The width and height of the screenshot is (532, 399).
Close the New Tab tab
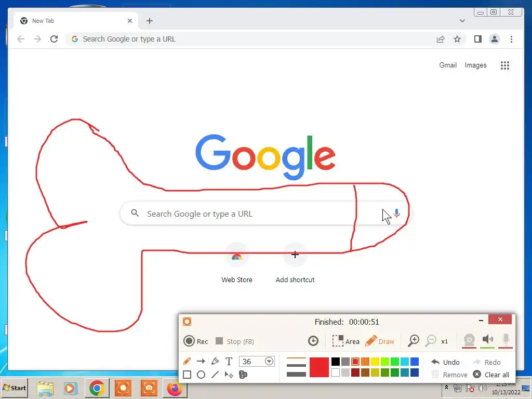[129, 21]
